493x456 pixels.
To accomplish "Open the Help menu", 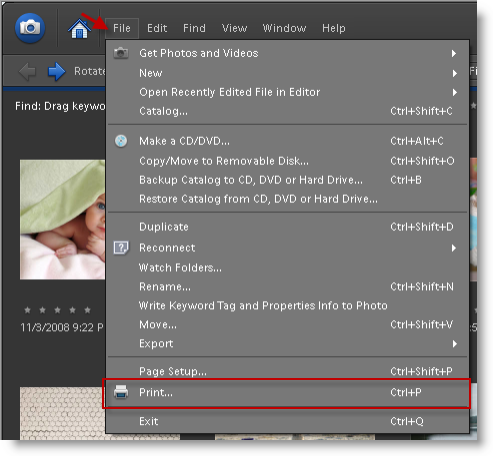I will click(334, 28).
